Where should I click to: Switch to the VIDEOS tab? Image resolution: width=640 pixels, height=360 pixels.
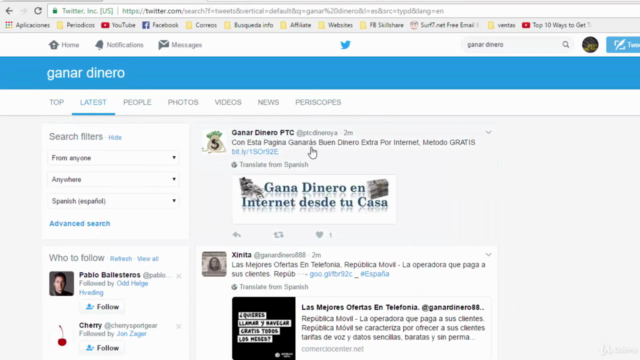[228, 102]
